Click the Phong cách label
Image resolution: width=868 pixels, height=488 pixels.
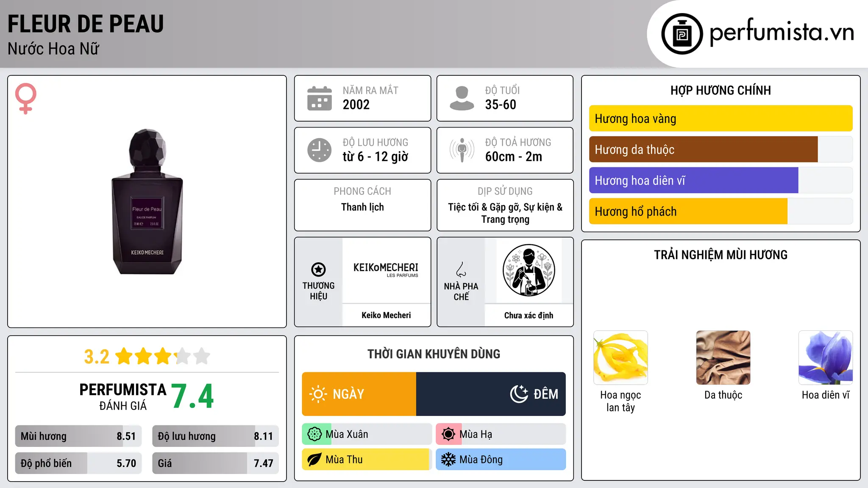362,191
